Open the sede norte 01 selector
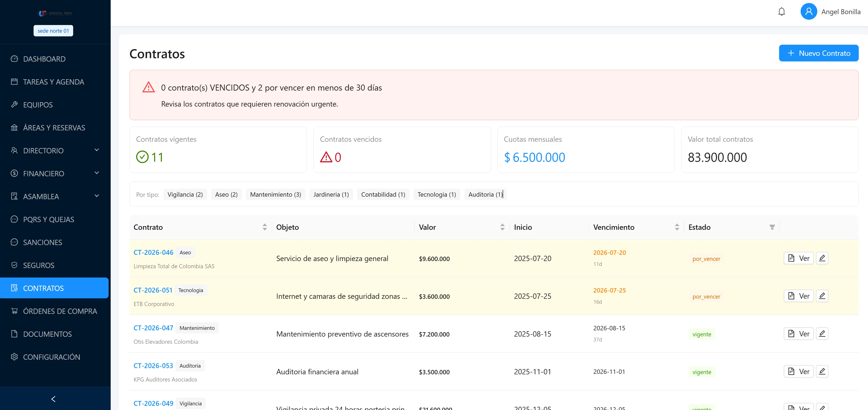868x410 pixels. pyautogui.click(x=53, y=31)
